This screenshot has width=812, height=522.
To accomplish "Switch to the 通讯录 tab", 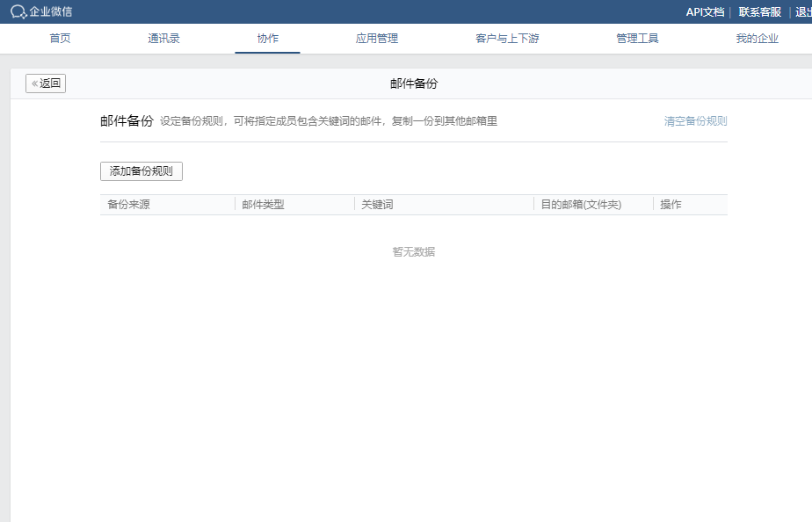I will tap(163, 39).
